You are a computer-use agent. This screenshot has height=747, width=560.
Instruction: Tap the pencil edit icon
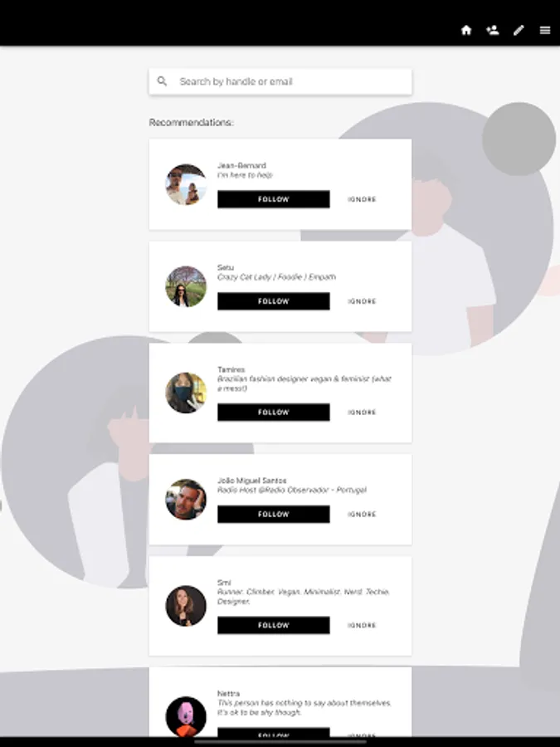tap(519, 31)
